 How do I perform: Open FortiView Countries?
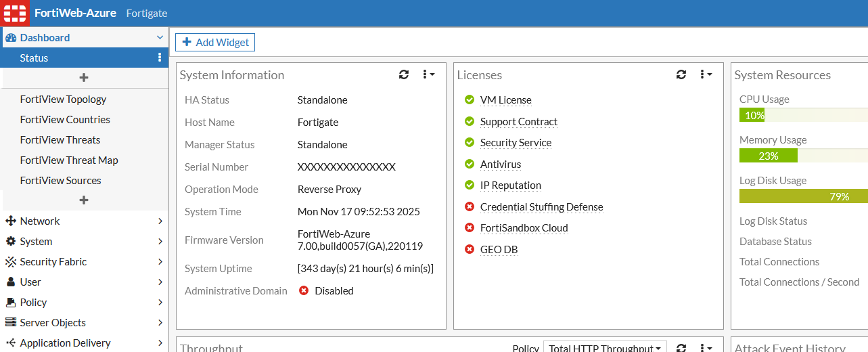65,120
